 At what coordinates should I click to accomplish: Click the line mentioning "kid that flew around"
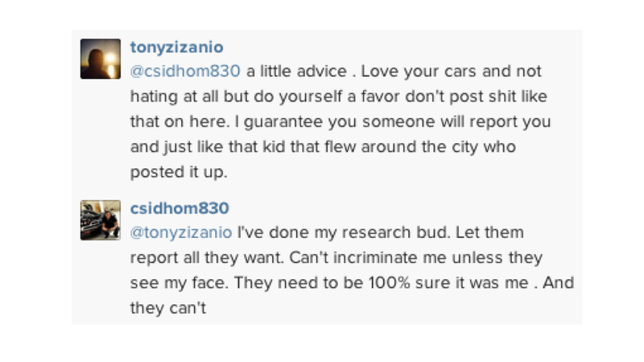pos(324,147)
